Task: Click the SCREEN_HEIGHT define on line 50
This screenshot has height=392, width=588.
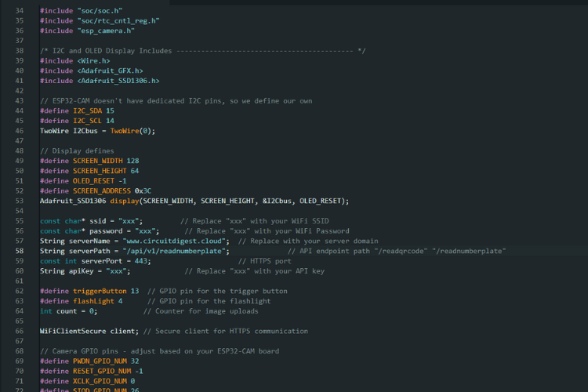Action: [x=89, y=171]
